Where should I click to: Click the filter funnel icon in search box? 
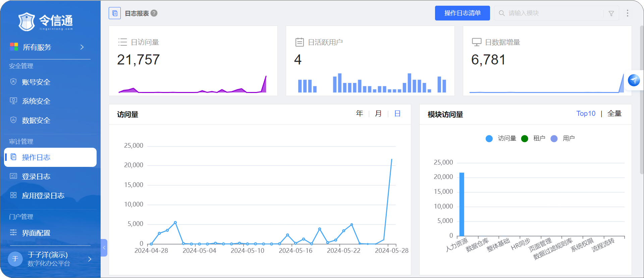[x=611, y=13]
